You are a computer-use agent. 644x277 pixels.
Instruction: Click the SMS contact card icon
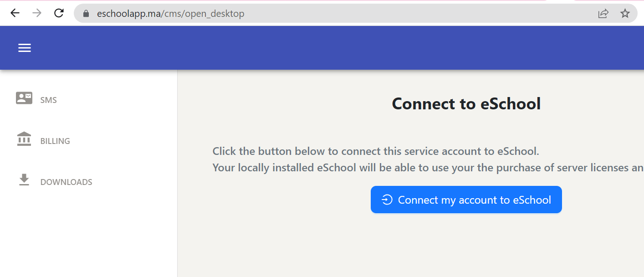pos(24,98)
